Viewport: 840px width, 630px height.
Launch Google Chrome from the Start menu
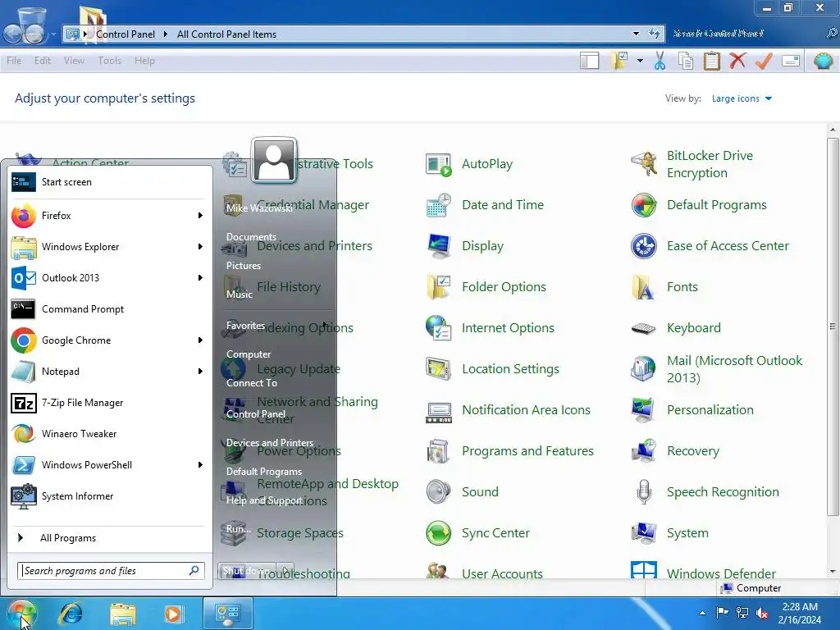(107, 340)
